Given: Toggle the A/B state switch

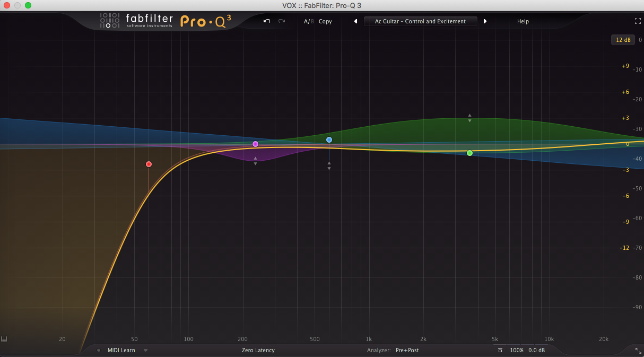Looking at the screenshot, I should point(309,21).
